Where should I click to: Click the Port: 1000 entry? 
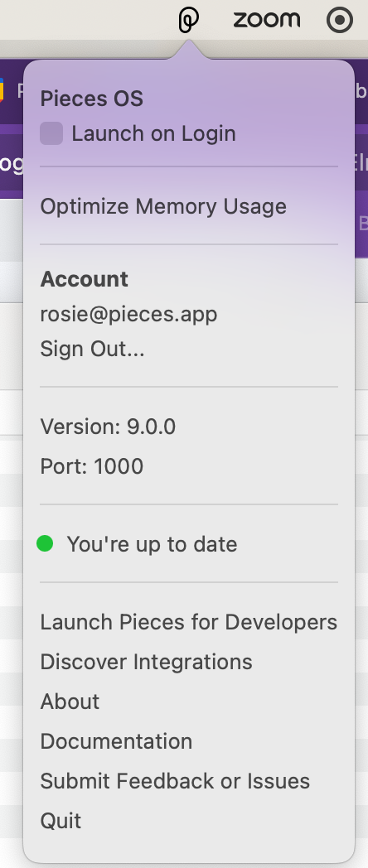pyautogui.click(x=92, y=466)
